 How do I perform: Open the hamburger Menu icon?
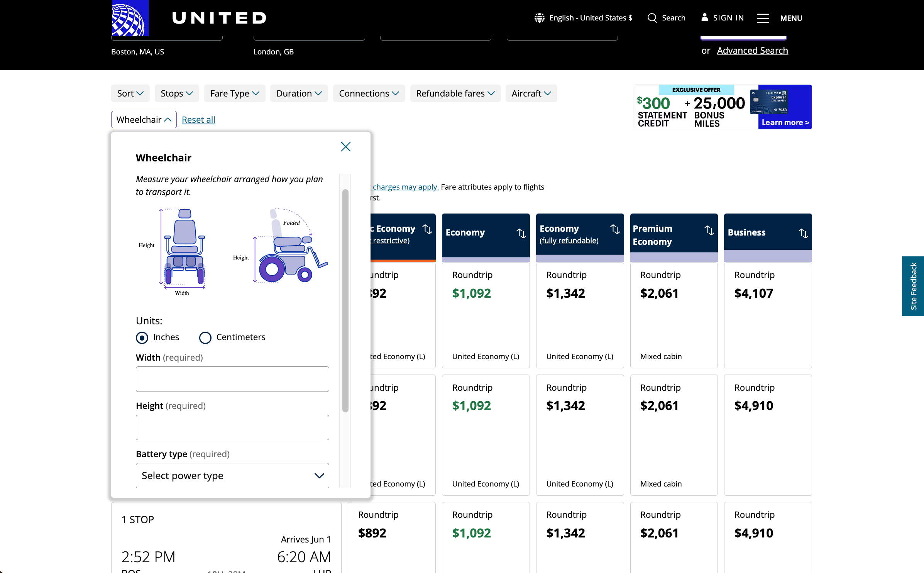763,18
